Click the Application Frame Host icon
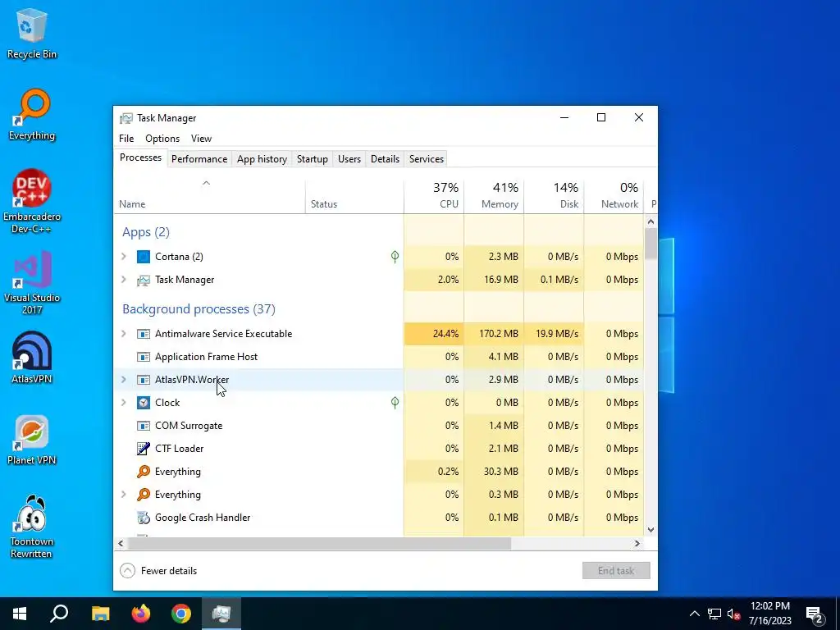Screen dimensions: 840x630 (143, 357)
